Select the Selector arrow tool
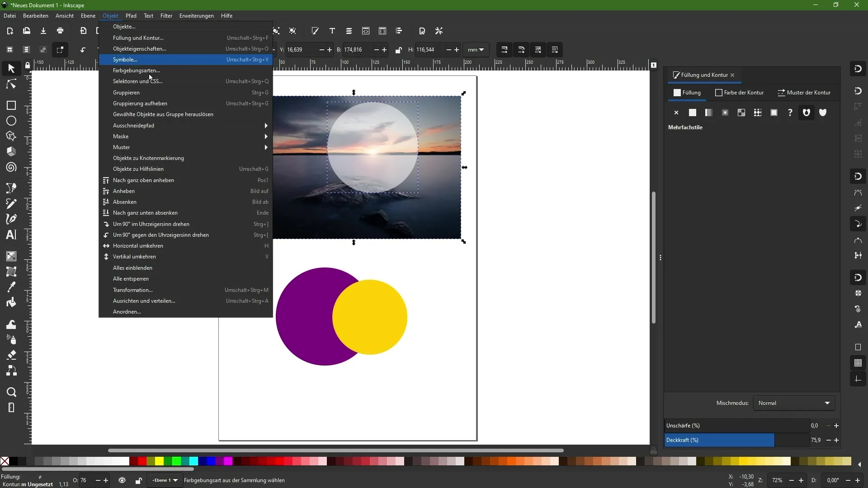This screenshot has width=868, height=488. (x=11, y=69)
